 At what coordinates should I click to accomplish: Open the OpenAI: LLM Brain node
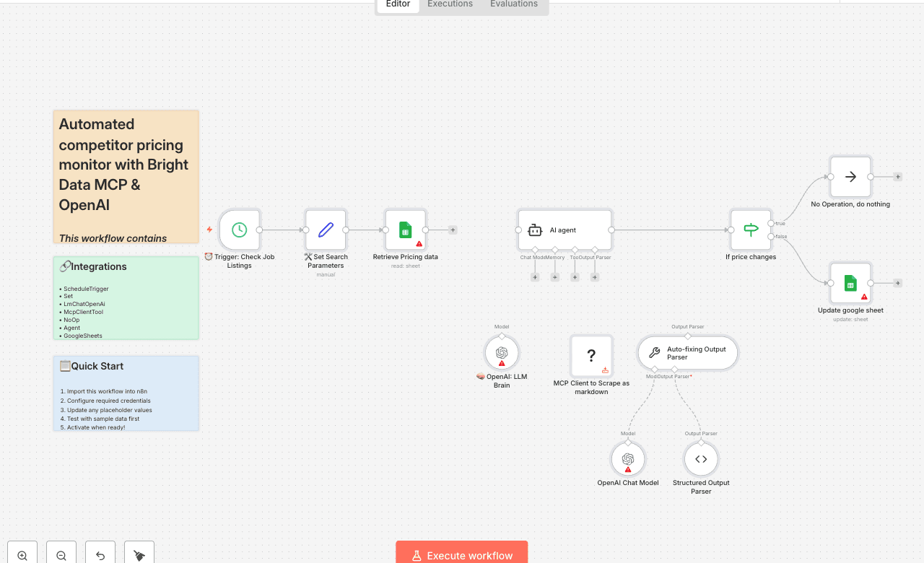[502, 353]
